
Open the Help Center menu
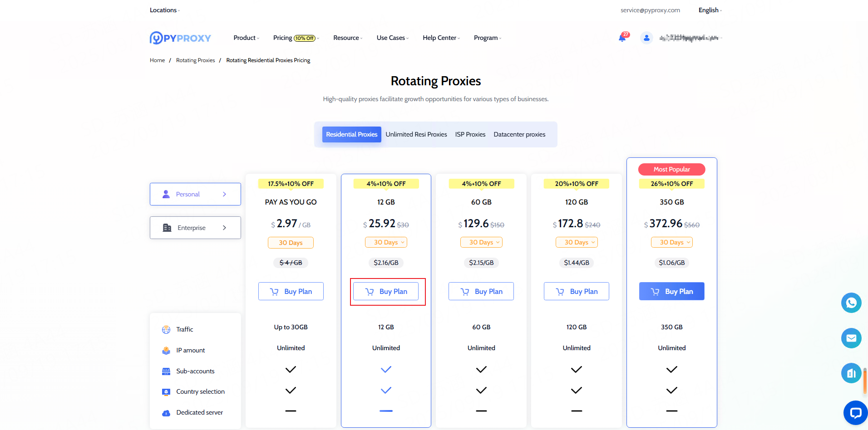pos(441,38)
